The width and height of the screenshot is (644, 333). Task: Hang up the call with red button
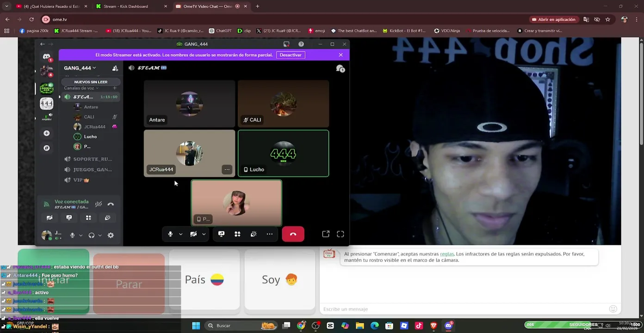293,234
